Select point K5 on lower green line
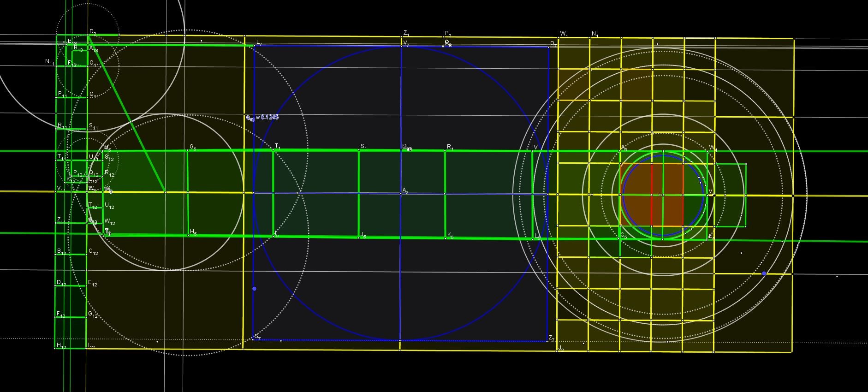This screenshot has width=868, height=392. tap(445, 238)
